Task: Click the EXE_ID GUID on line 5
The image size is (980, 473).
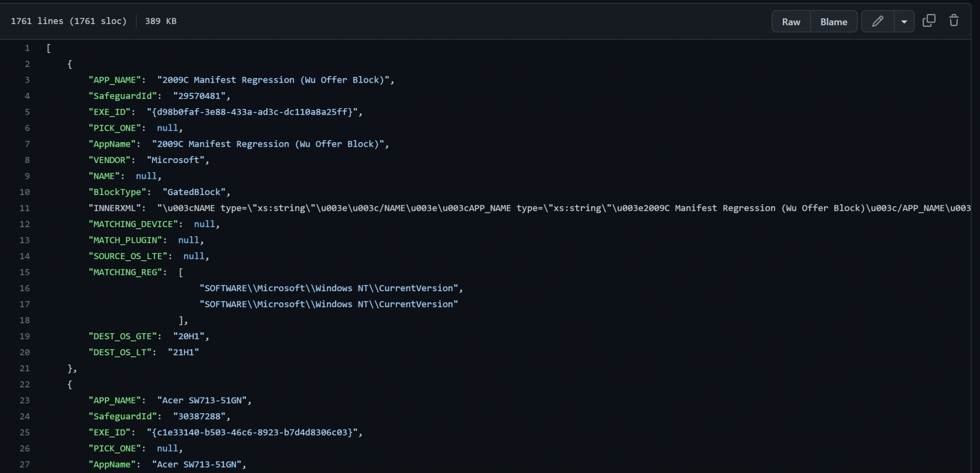Action: click(x=253, y=112)
